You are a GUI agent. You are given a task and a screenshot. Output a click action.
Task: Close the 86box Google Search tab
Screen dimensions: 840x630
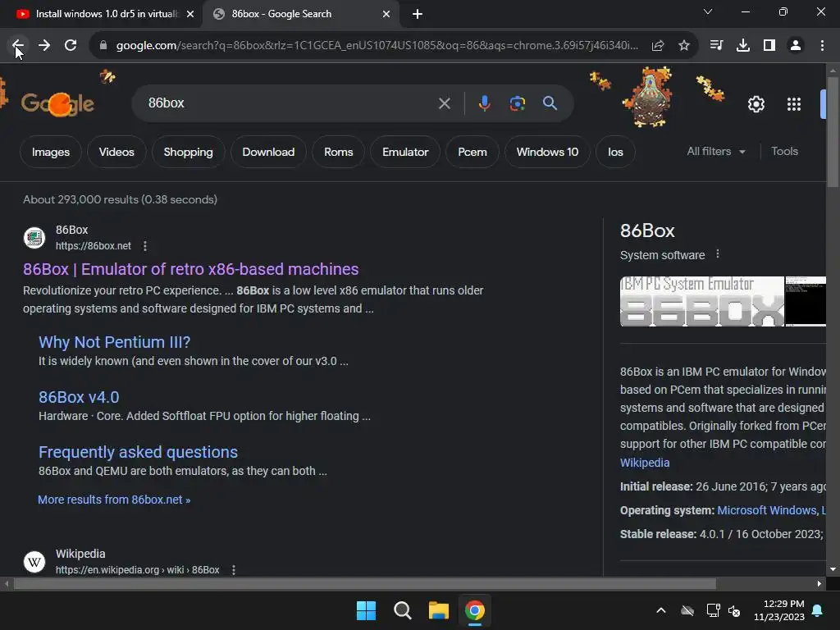[x=386, y=15]
